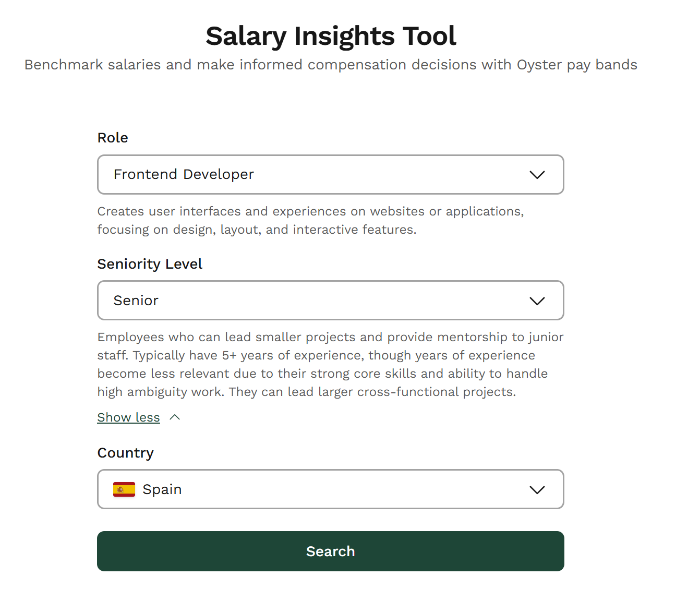
Task: Collapse the seniority description via Show less
Action: tap(128, 417)
